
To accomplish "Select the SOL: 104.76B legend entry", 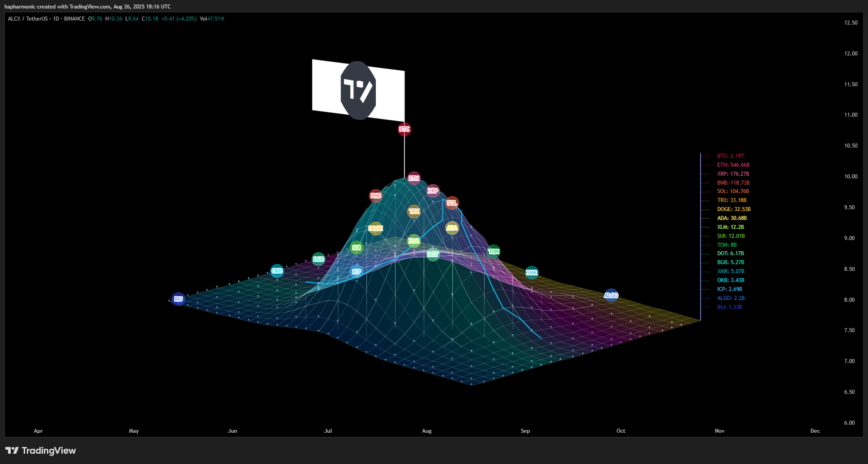I will pyautogui.click(x=733, y=191).
